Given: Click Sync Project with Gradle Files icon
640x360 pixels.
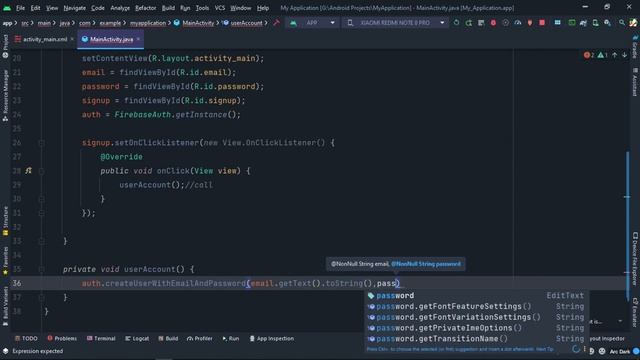Looking at the screenshot, I should [583, 23].
